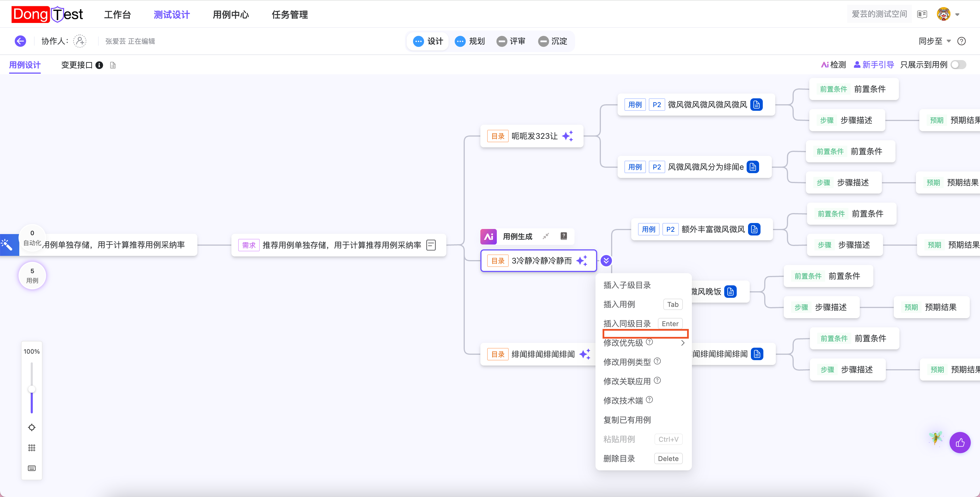
Task: Open keyboard shortcuts icon in zoom panel
Action: [x=32, y=468]
